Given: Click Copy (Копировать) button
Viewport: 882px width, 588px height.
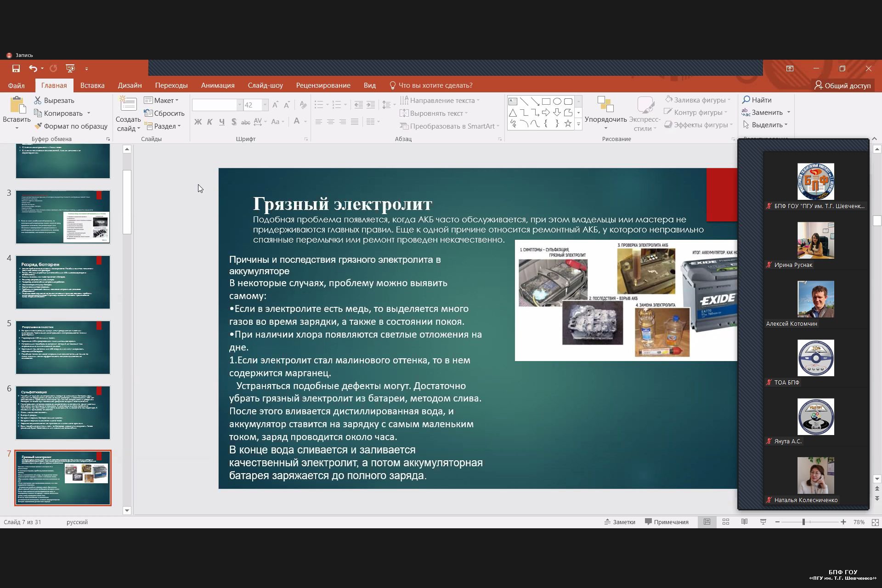Looking at the screenshot, I should [58, 113].
